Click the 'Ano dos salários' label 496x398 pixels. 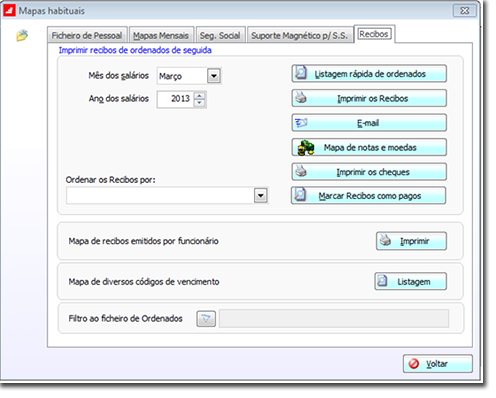tap(119, 99)
